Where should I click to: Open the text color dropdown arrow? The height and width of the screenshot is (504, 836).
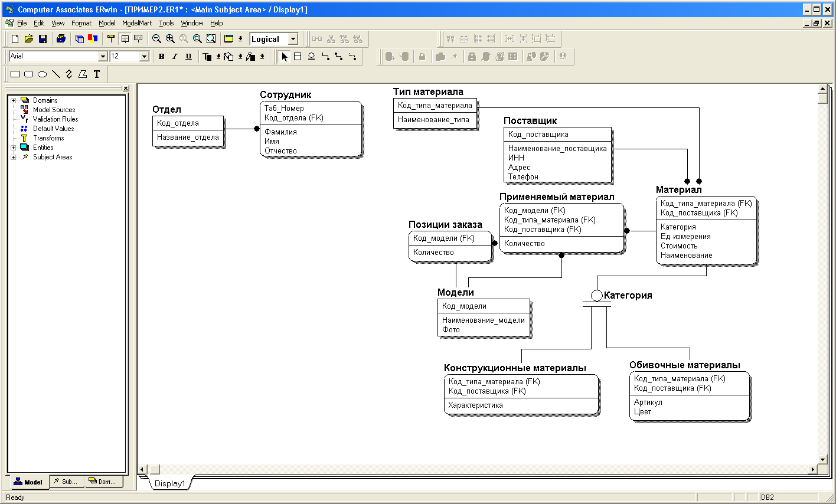click(218, 57)
